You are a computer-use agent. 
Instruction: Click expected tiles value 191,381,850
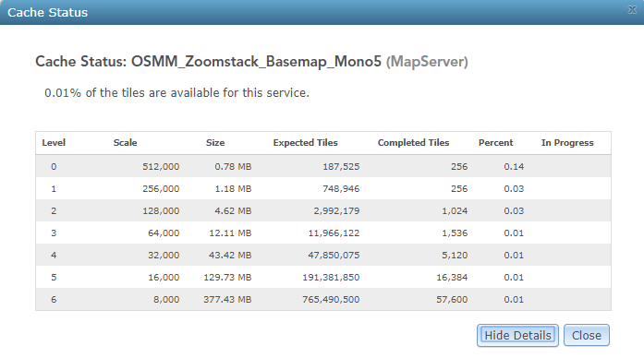pos(331,277)
